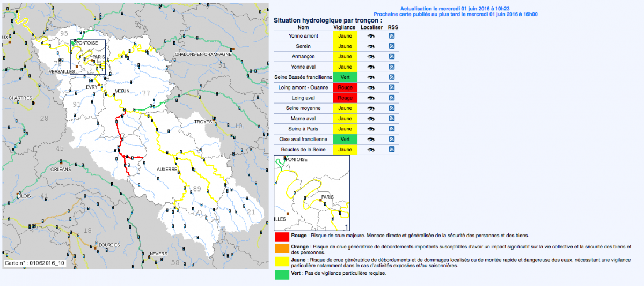The image size is (644, 286).
Task: Open Marne aval RSS feed icon
Action: 392,119
